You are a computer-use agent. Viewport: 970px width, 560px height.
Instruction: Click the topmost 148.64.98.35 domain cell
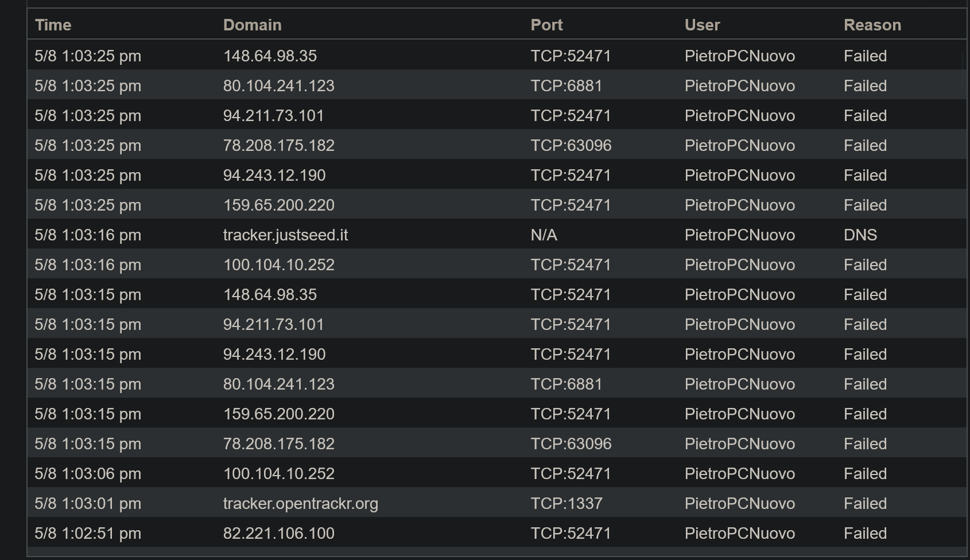(x=270, y=56)
